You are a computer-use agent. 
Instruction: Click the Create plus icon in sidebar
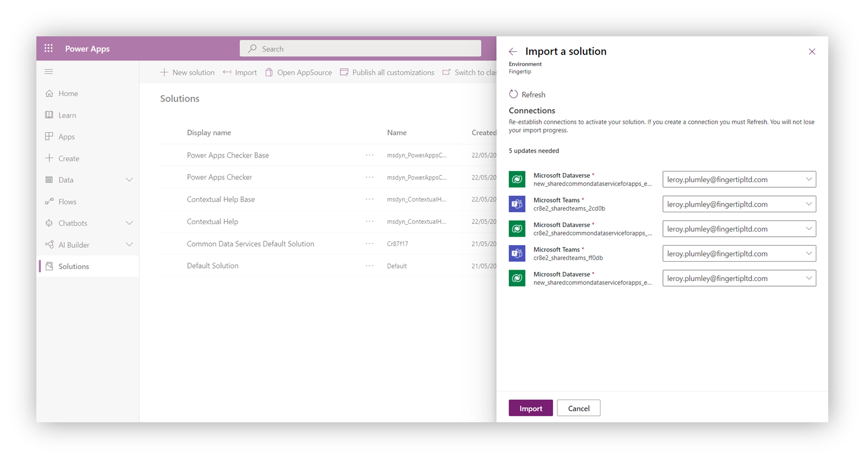coord(49,158)
